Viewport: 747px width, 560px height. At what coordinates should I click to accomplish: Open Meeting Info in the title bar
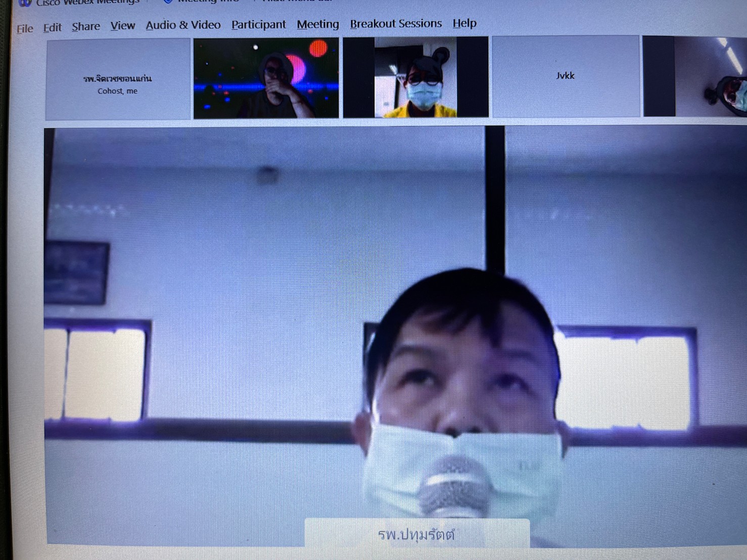click(x=202, y=2)
